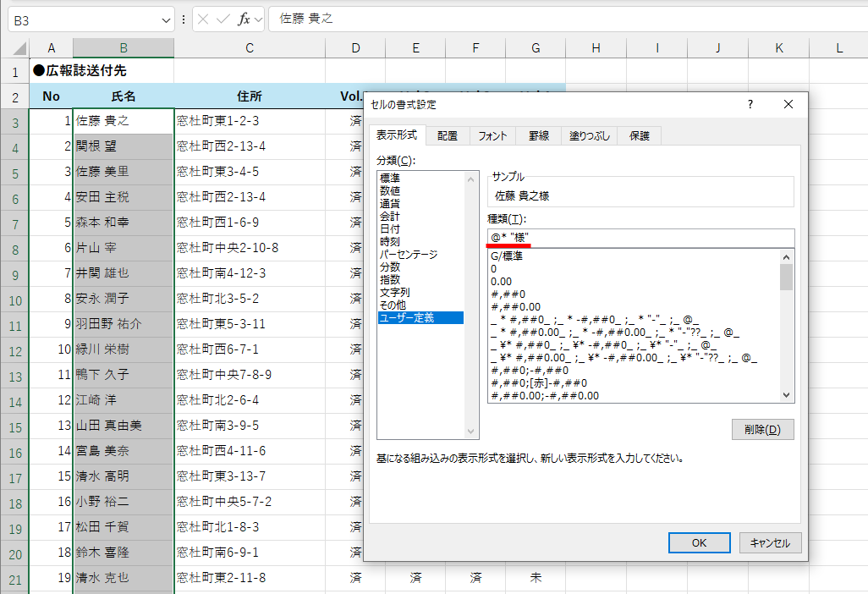Open the Name Box dropdown showing B3

166,19
